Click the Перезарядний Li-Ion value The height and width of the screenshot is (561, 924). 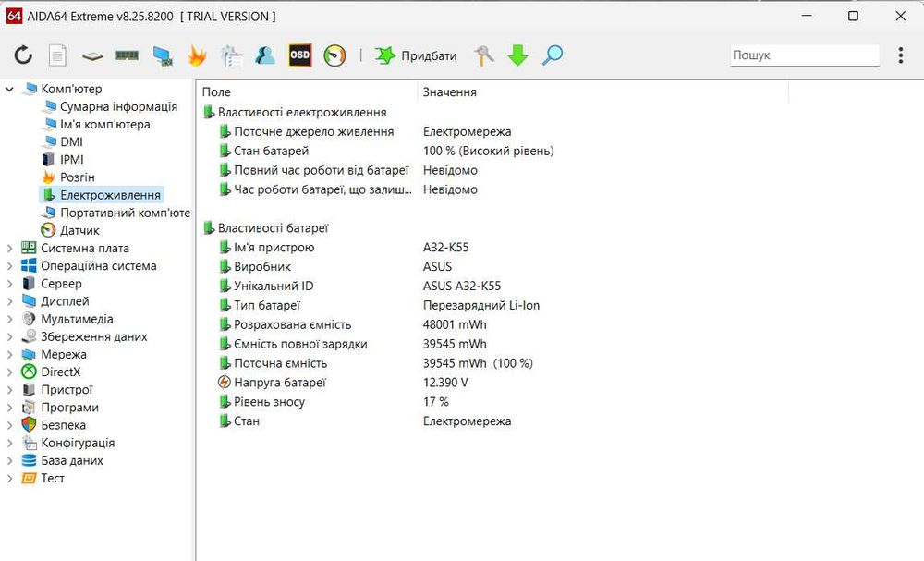480,305
